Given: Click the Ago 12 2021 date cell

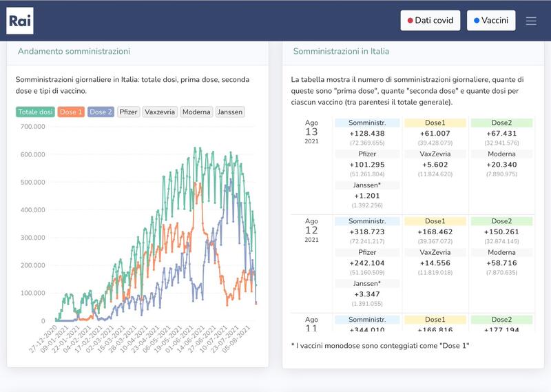Looking at the screenshot, I should tap(311, 230).
